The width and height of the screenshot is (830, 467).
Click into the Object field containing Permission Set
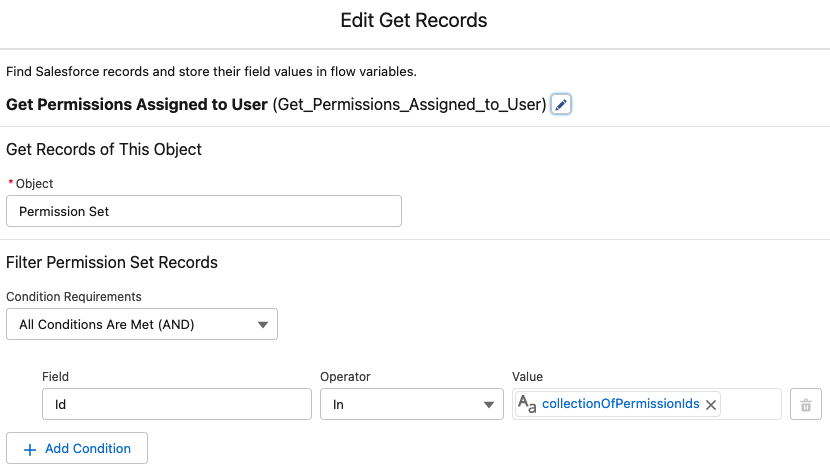coord(203,211)
